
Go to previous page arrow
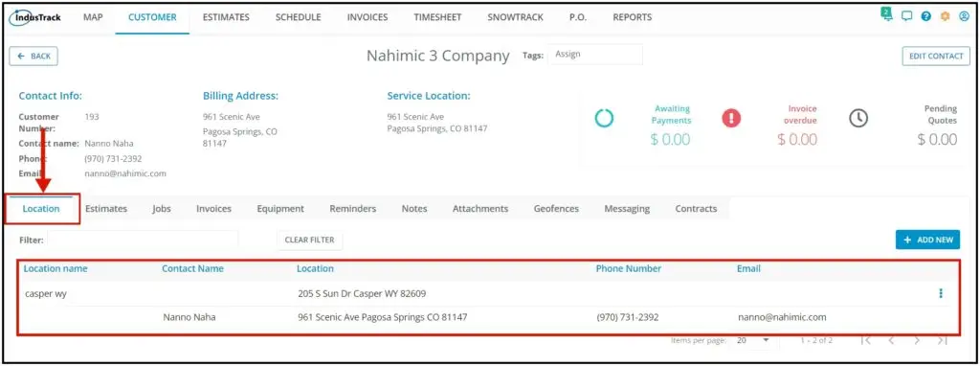pyautogui.click(x=891, y=340)
